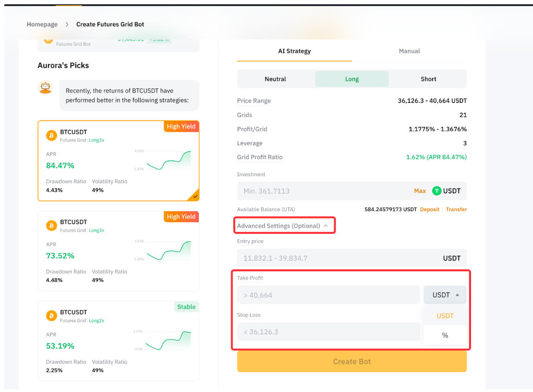Click the High Yield badge on first card

point(181,127)
